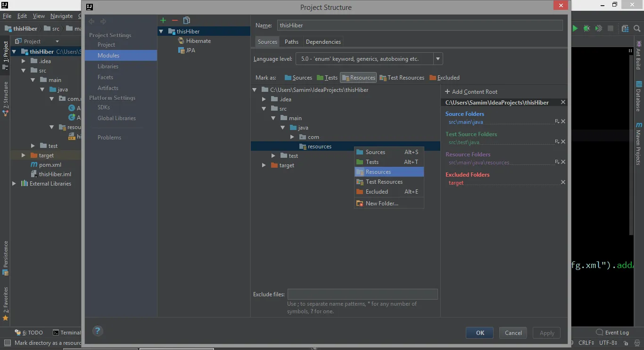Open the Terminal tool window
Viewport: 644px width, 350px height.
(67, 332)
